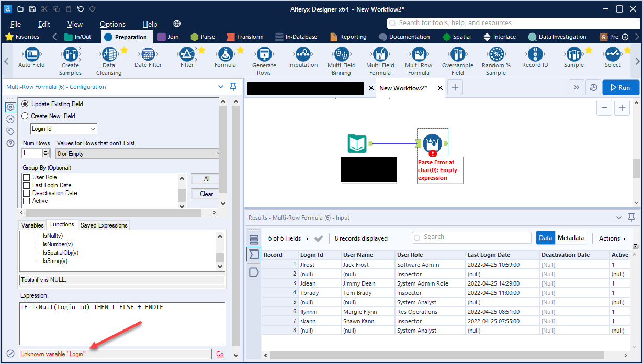Open the Options menu
Viewport: 643px width, 364px height.
pos(112,24)
